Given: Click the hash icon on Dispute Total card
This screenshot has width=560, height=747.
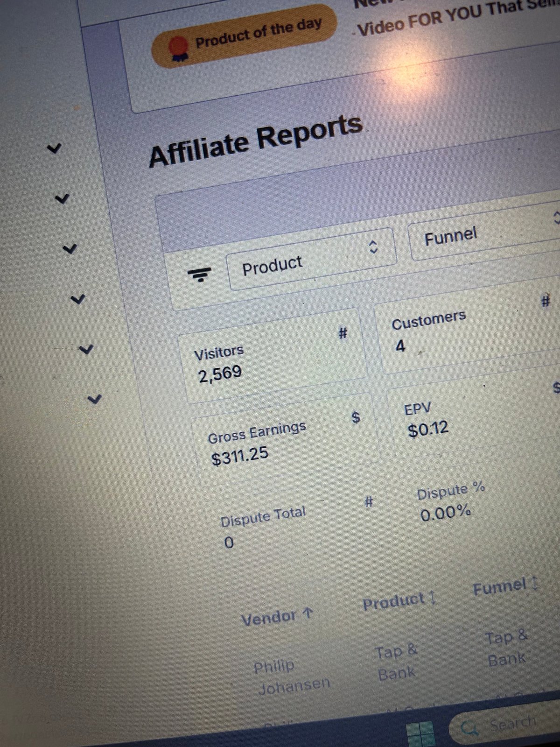Looking at the screenshot, I should [369, 502].
